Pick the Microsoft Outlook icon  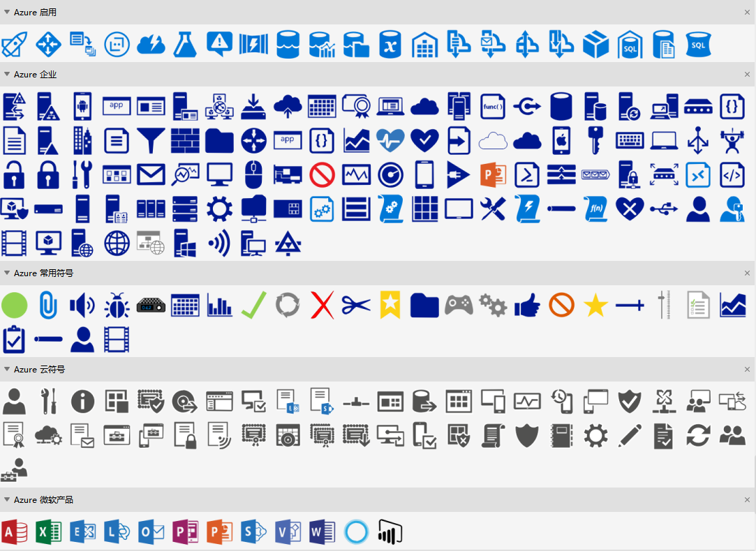(151, 531)
